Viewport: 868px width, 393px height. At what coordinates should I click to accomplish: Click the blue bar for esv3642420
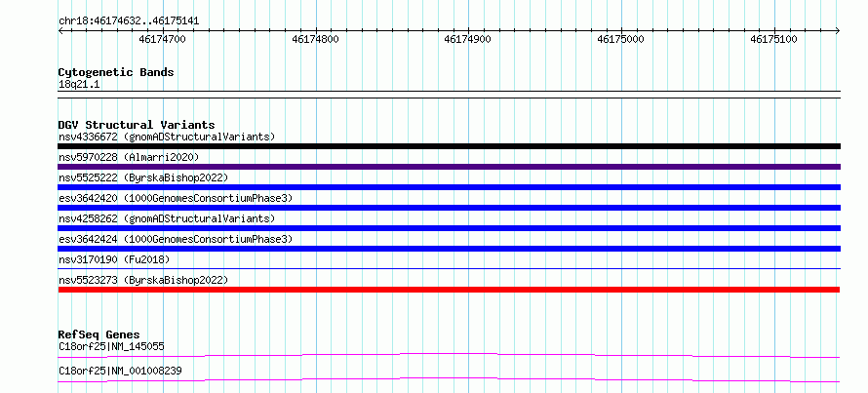tap(449, 208)
